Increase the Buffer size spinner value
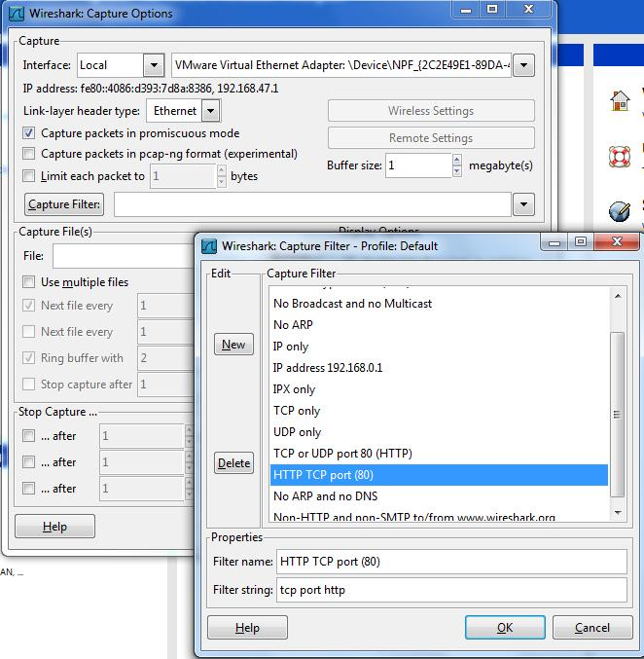The image size is (644, 659). click(457, 160)
